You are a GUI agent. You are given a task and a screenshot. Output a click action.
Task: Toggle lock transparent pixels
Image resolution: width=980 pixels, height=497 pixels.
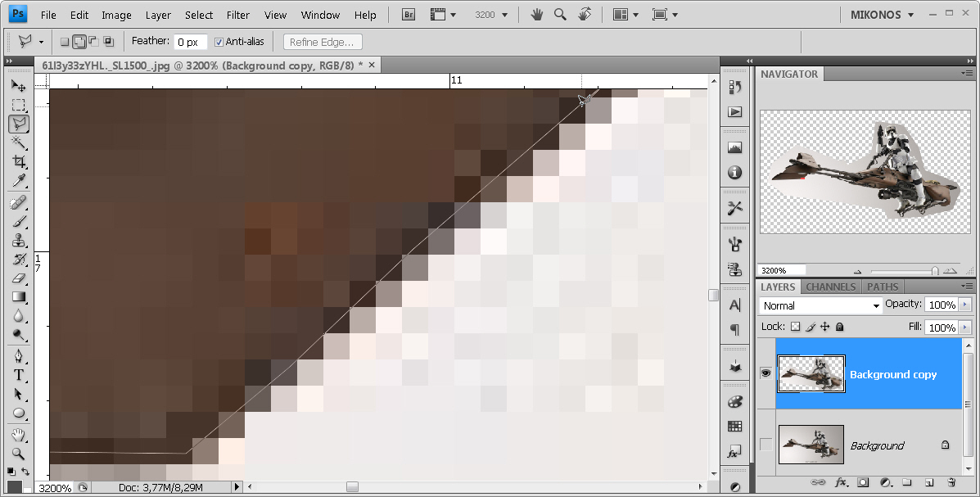(x=795, y=327)
